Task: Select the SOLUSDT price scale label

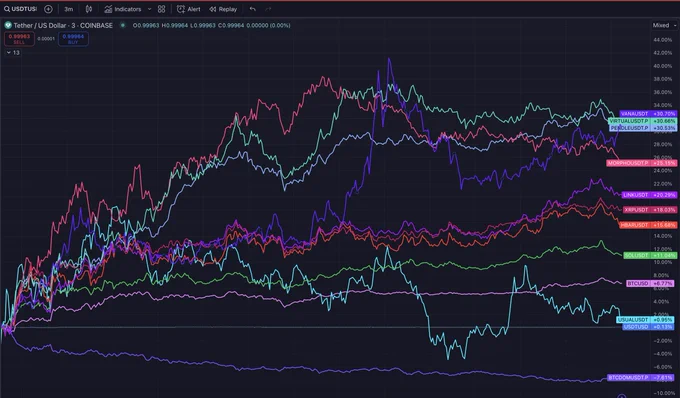Action: coord(650,255)
